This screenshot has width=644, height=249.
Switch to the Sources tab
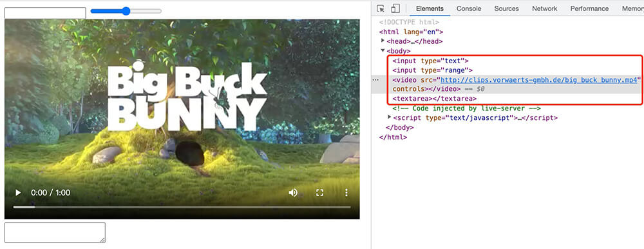point(506,8)
